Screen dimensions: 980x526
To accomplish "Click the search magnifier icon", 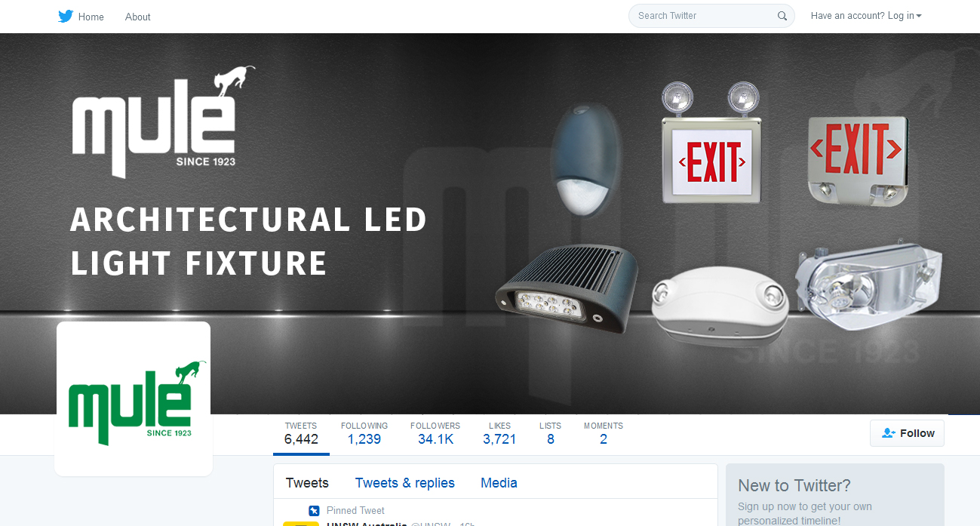I will pos(782,16).
